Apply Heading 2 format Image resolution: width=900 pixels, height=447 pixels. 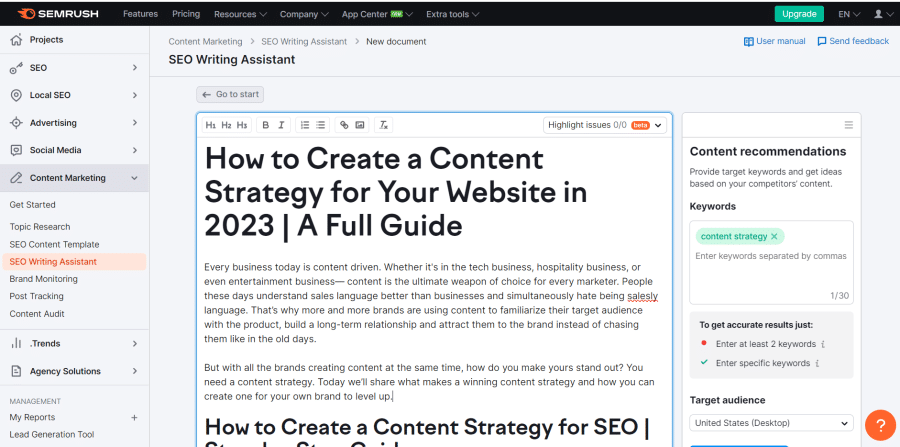[226, 125]
